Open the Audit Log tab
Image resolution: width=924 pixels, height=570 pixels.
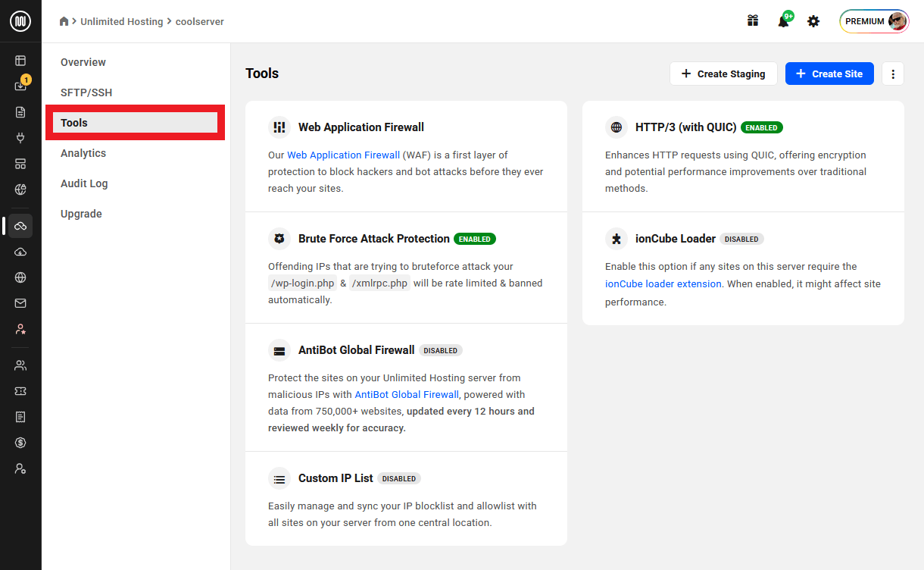coord(84,183)
